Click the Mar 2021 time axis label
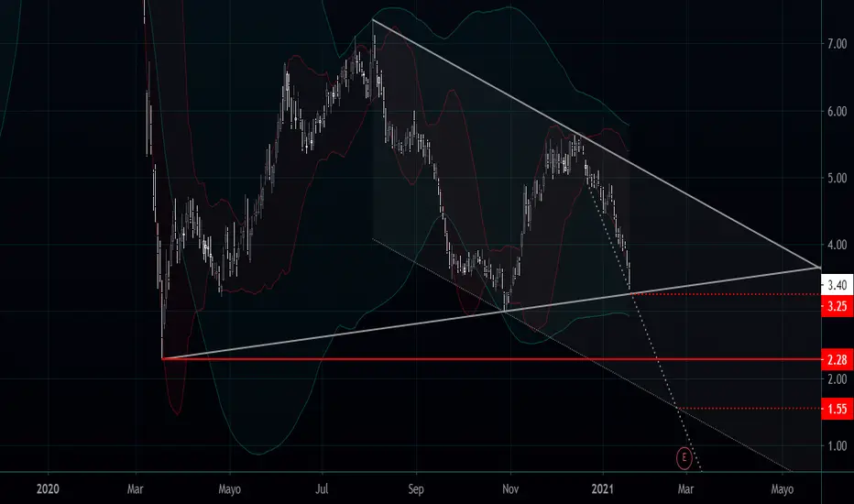 (x=685, y=488)
